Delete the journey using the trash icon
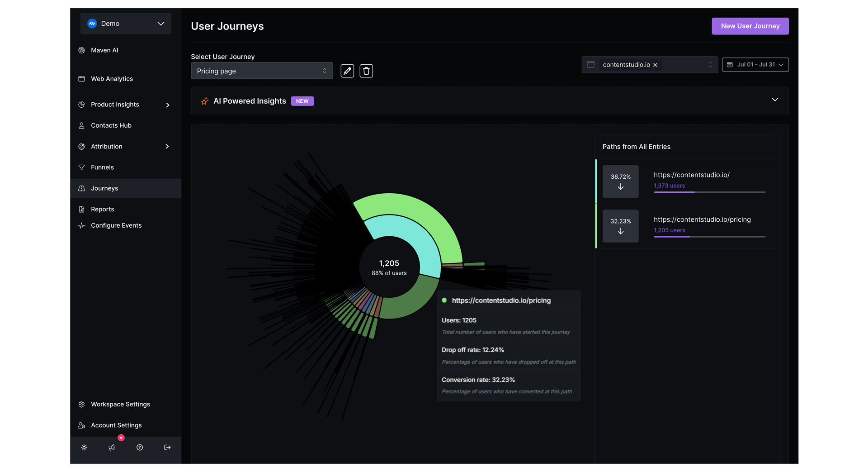The width and height of the screenshot is (868, 472). click(366, 71)
